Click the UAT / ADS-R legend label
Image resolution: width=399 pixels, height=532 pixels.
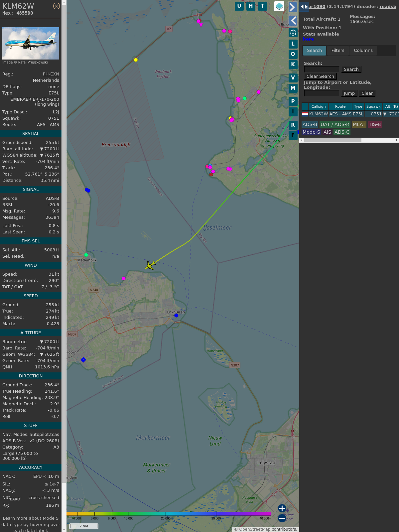(335, 124)
